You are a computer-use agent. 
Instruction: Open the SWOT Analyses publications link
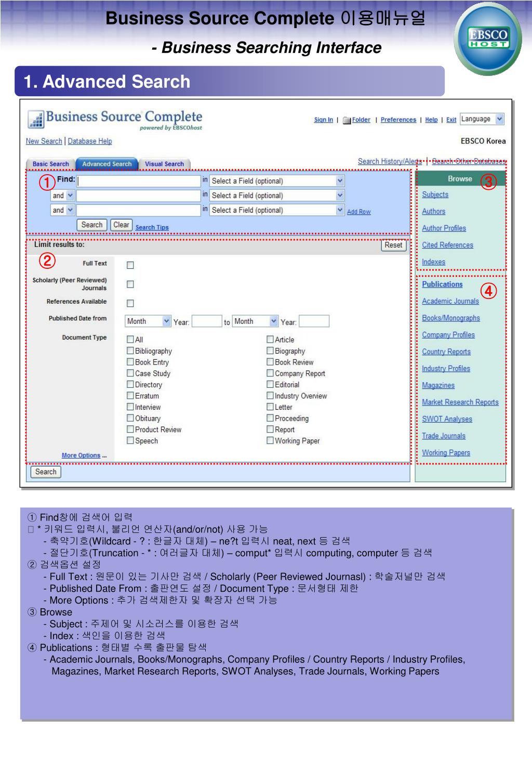point(447,419)
